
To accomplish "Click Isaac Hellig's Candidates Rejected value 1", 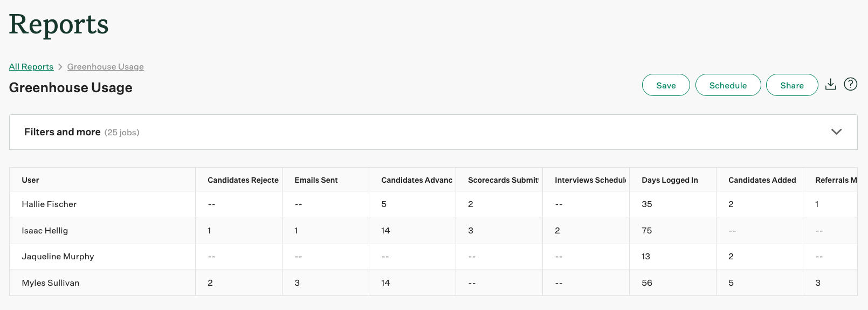I will point(209,231).
